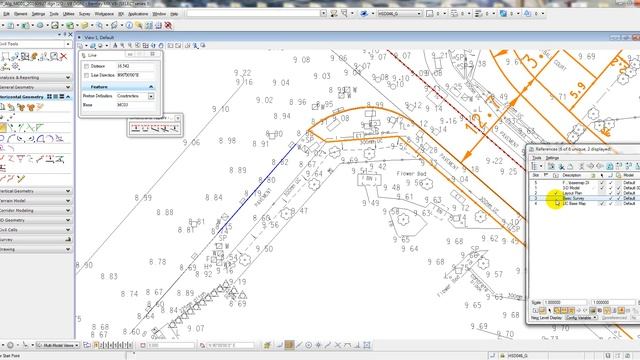Select Rotate View icon in View 1 toolbar

[153, 46]
